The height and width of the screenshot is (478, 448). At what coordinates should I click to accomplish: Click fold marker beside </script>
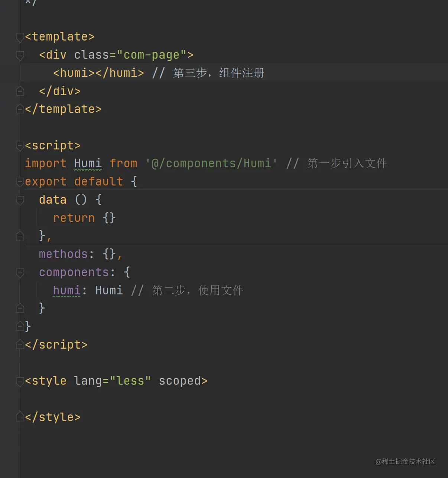20,345
